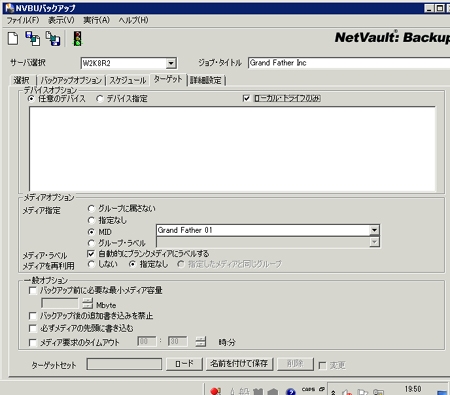The image size is (450, 395).
Task: Click the 名前を付けて保存 button
Action: point(239,364)
